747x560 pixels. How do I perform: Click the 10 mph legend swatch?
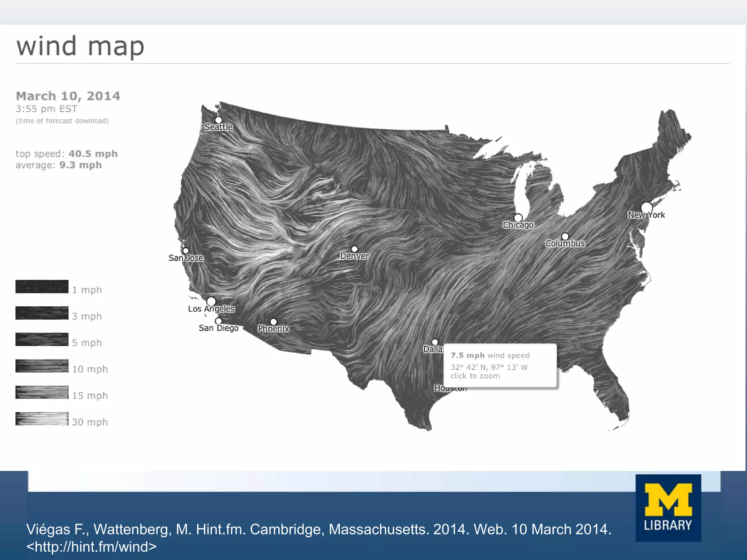(42, 366)
